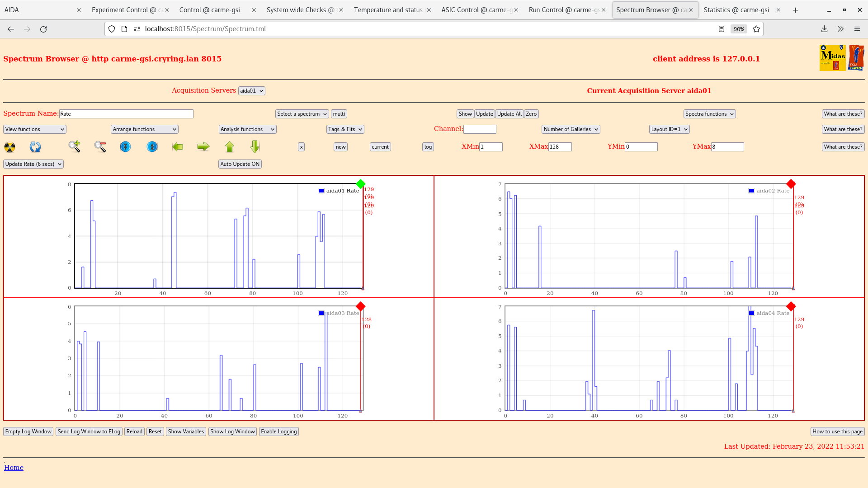Image resolution: width=868 pixels, height=488 pixels.
Task: Open the browser downloads icon
Action: [824, 29]
